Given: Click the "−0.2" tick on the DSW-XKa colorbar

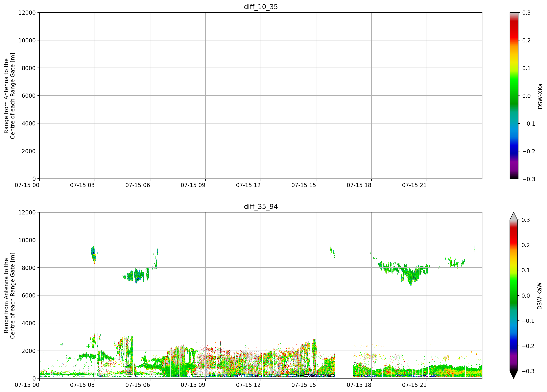Looking at the screenshot, I should click(529, 151).
